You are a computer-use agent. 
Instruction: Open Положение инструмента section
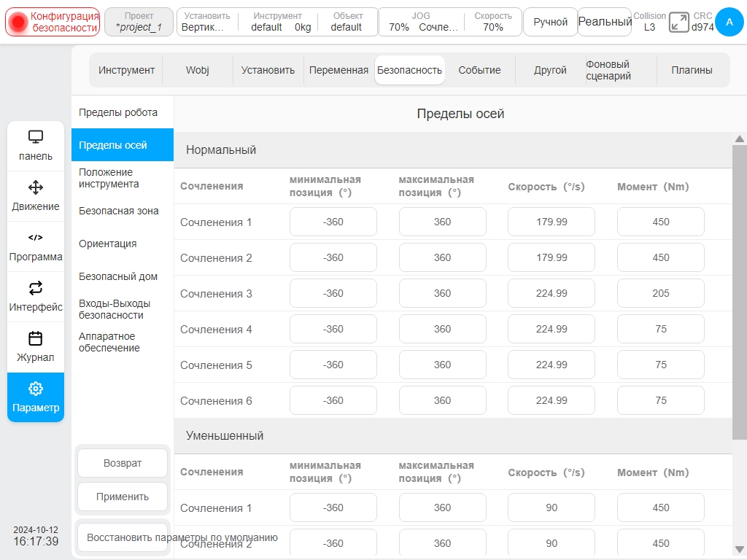click(123, 178)
